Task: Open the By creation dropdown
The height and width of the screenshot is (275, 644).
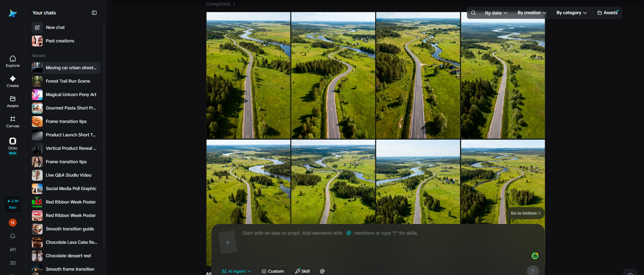Action: [532, 13]
